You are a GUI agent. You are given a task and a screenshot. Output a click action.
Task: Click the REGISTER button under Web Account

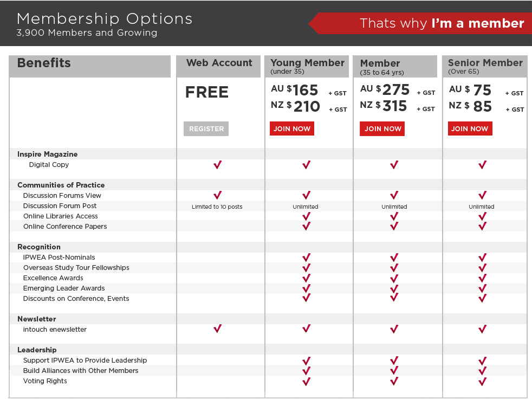coord(206,128)
